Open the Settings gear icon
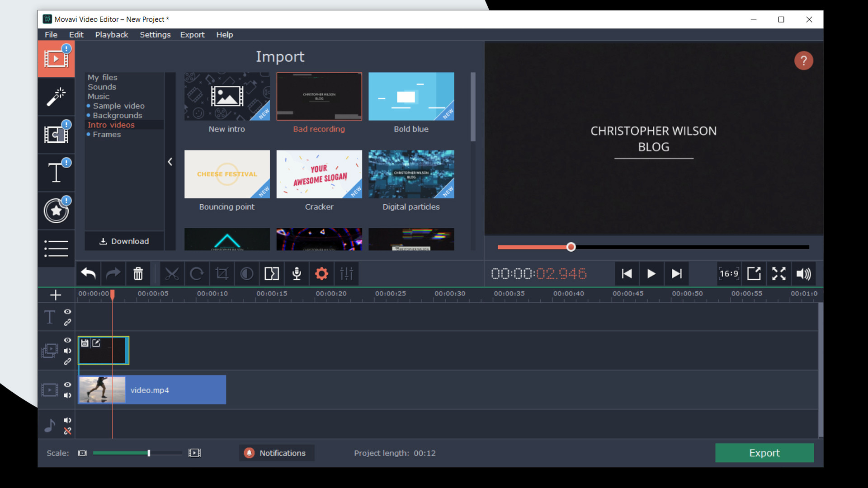 (322, 273)
